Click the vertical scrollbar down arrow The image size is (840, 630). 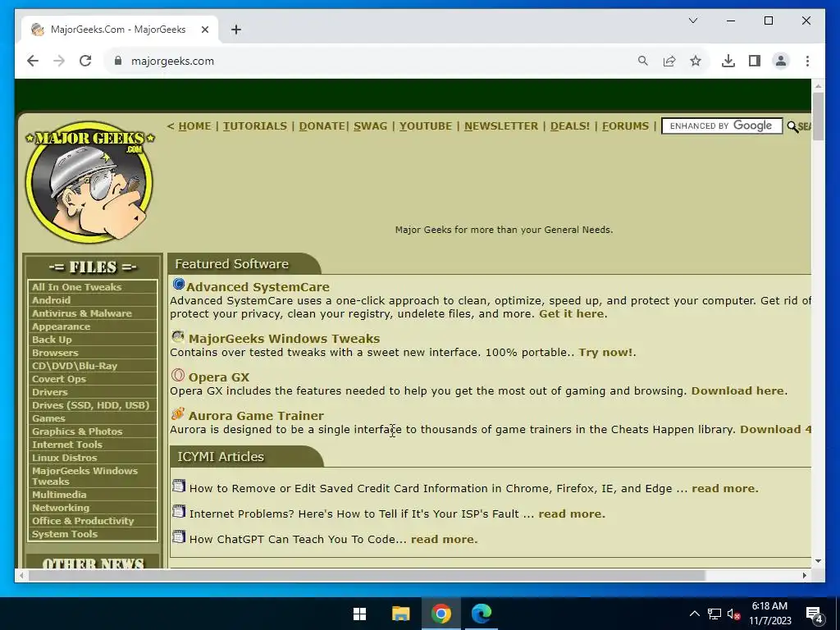coord(818,561)
